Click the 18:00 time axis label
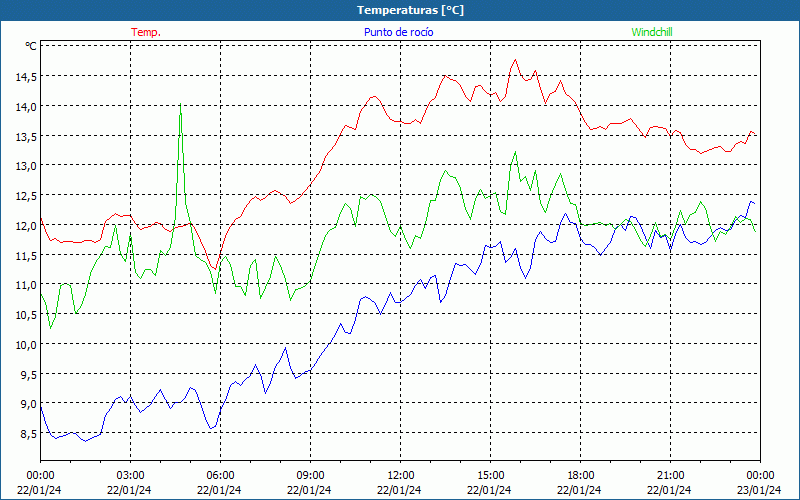800x500 pixels. click(x=581, y=476)
